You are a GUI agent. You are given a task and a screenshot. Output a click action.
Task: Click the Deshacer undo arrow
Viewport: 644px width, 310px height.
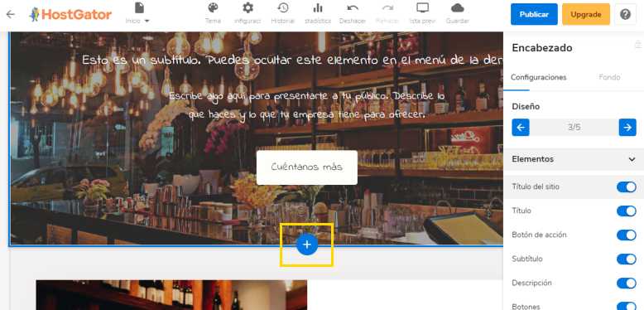pos(353,13)
